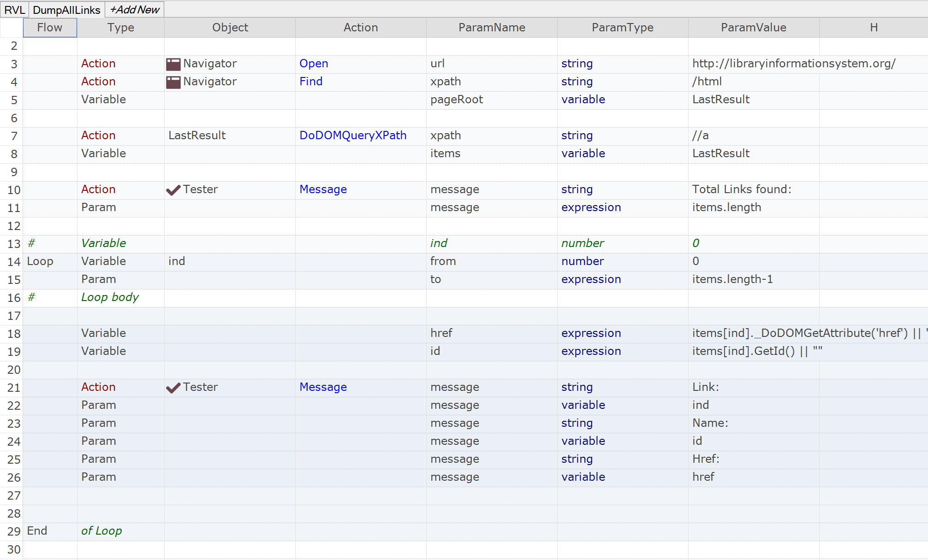Click the Open action in row 3

tap(314, 64)
